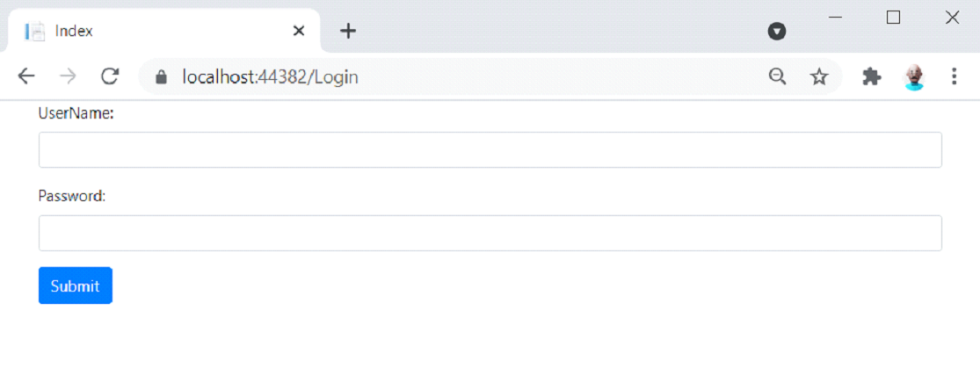Screen dimensions: 980x383
Task: Reload the Login page
Action: coord(110,76)
